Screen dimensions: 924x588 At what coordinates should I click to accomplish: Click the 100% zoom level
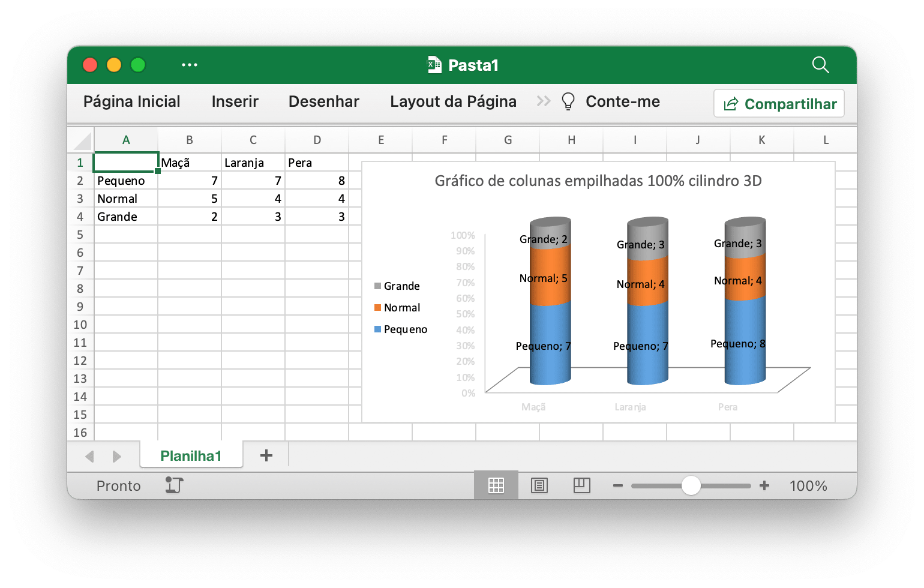[808, 485]
